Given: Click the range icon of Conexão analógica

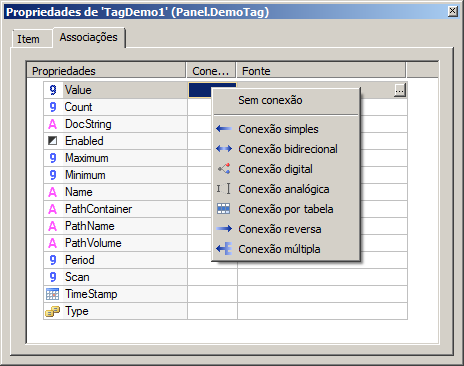Looking at the screenshot, I should [x=224, y=189].
